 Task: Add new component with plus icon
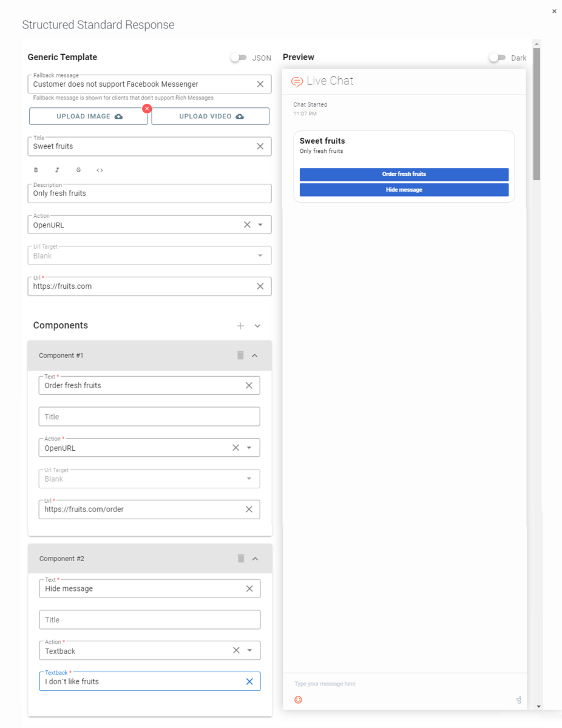(x=240, y=326)
